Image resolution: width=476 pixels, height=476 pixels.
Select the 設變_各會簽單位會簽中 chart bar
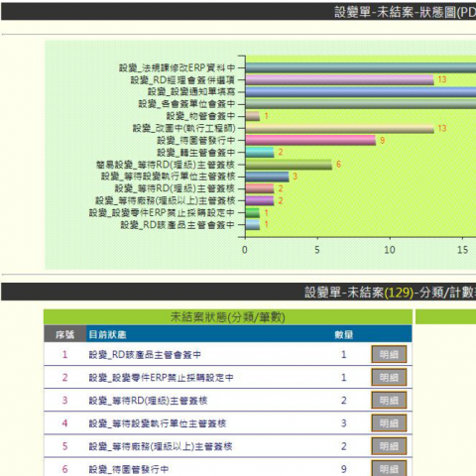(x=361, y=104)
